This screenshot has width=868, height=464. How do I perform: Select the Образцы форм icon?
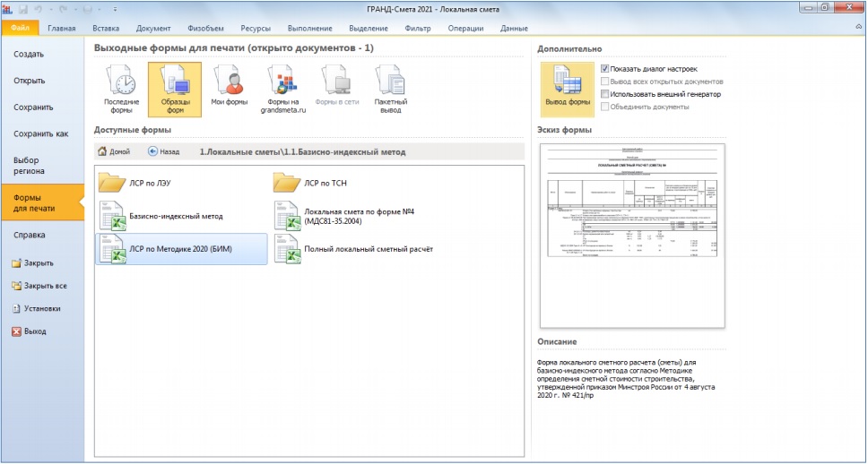pyautogui.click(x=174, y=90)
